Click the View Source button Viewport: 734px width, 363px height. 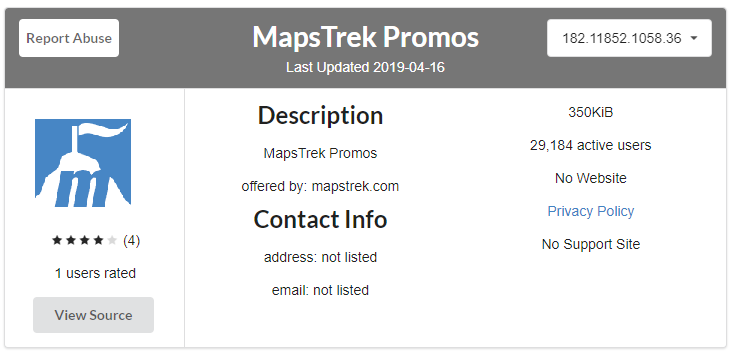(93, 315)
